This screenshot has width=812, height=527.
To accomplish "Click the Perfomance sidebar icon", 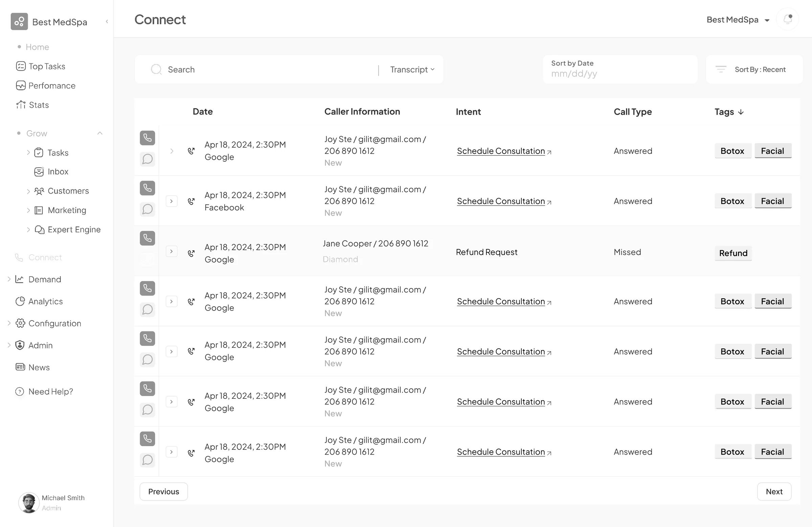I will coord(21,86).
